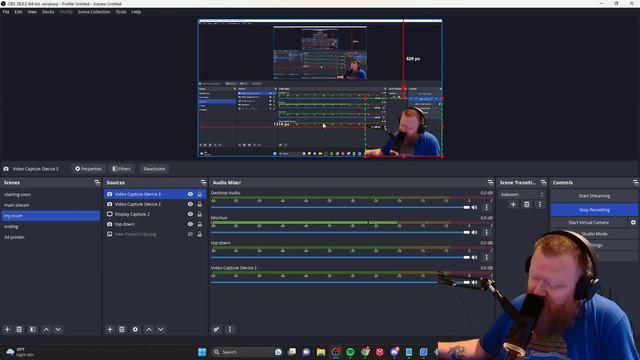Move source up arrow in Sources toolbar
640x360 pixels.
149,329
